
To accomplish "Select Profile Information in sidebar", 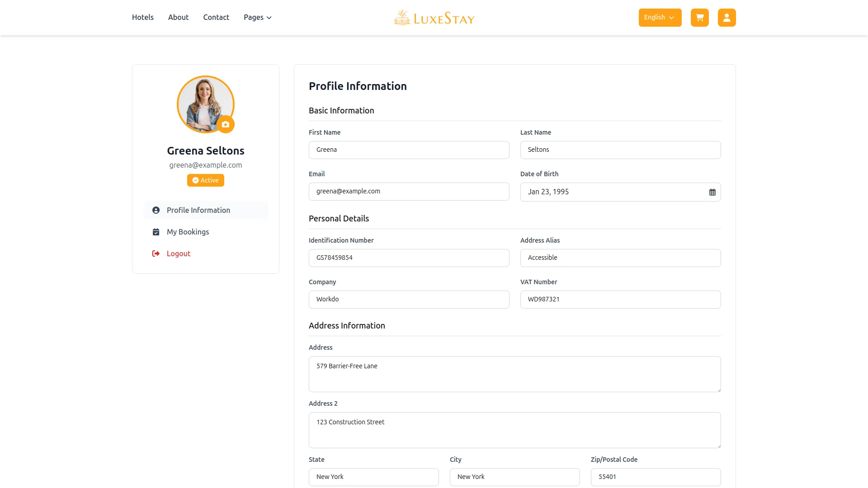I will pos(206,210).
